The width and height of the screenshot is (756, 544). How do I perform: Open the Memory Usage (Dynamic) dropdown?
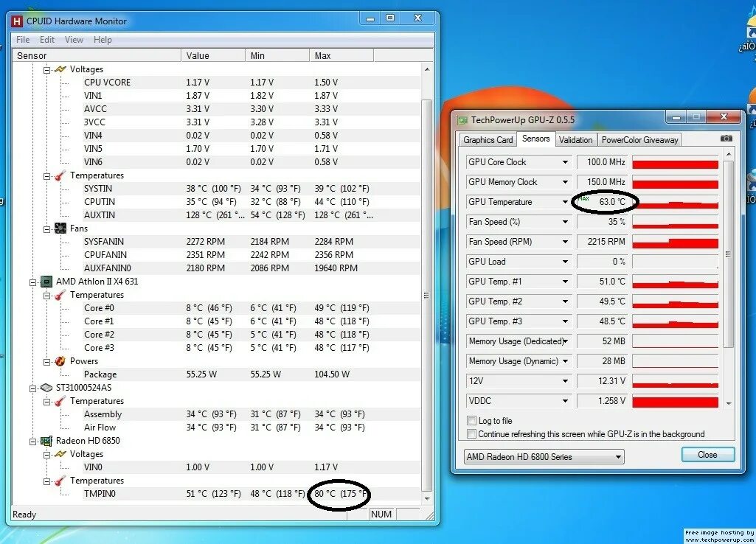(565, 361)
